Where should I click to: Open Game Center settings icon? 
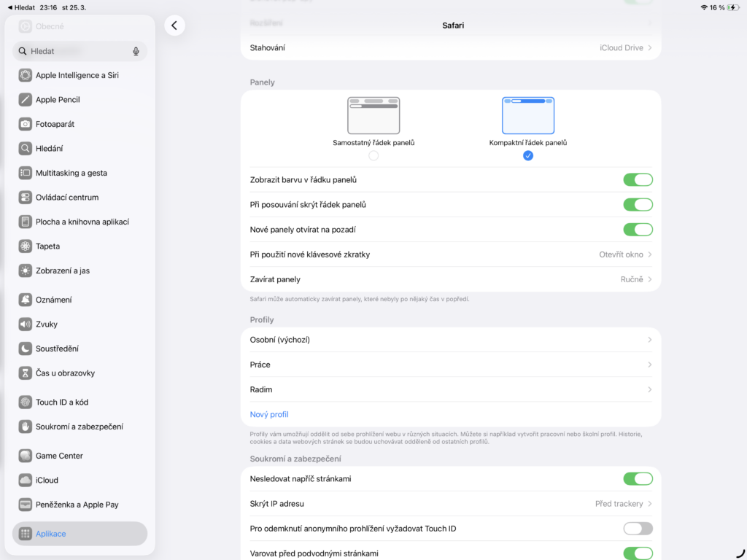26,456
